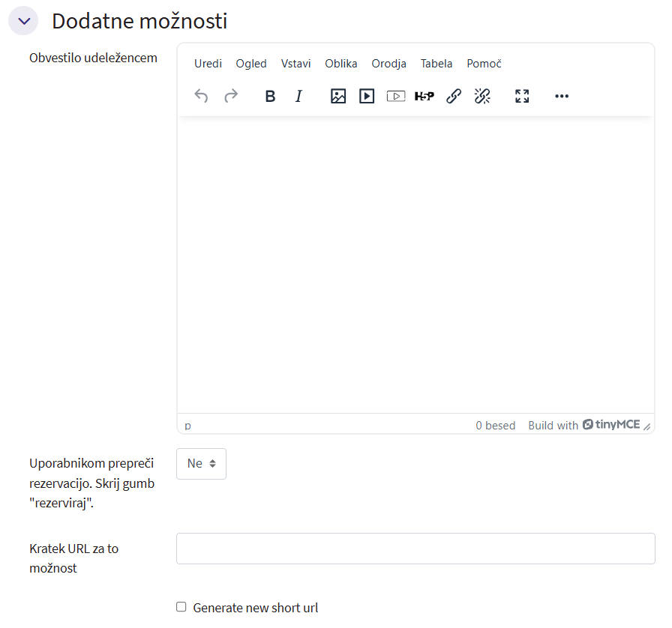This screenshot has height=628, width=672.
Task: Click the insert link icon
Action: coord(454,96)
